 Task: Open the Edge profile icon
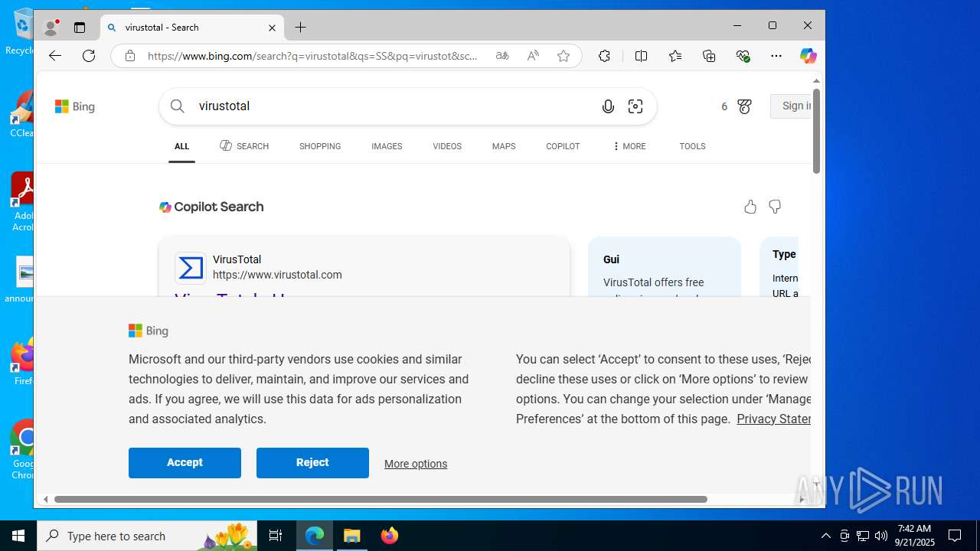(x=51, y=28)
